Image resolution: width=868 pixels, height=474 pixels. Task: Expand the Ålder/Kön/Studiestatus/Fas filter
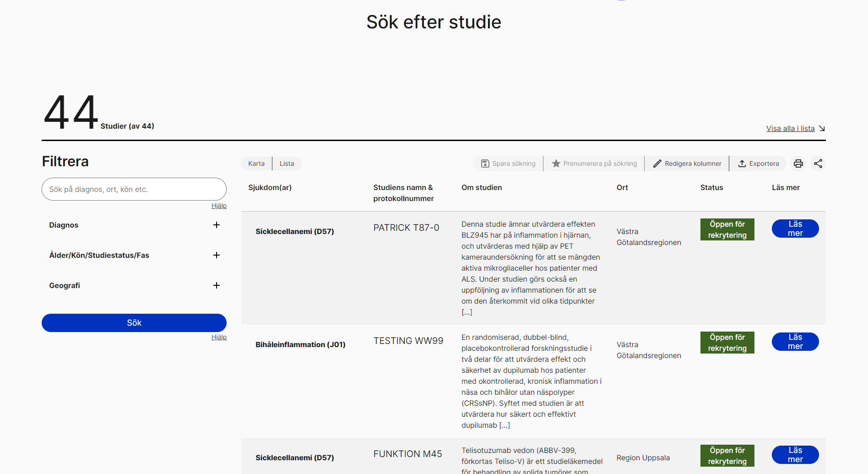click(x=217, y=255)
